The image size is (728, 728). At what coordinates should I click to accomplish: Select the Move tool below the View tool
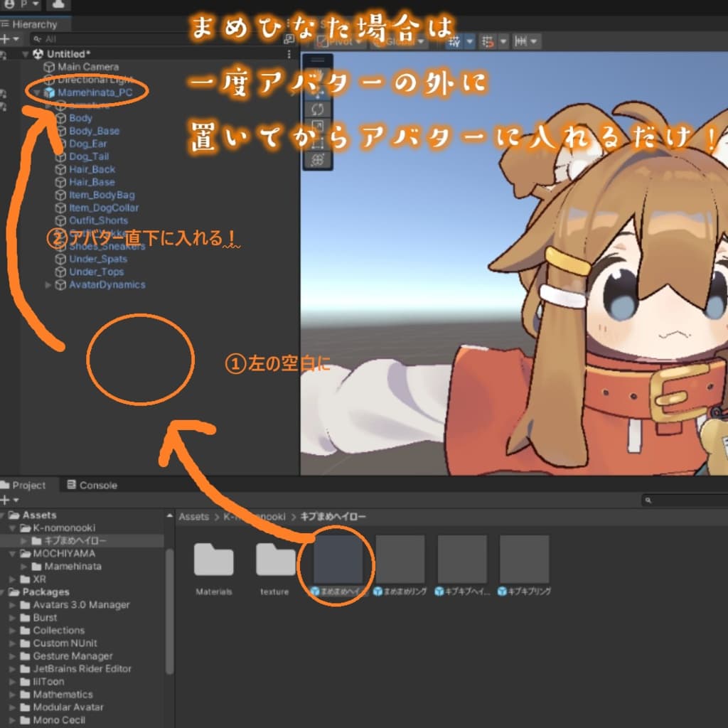318,93
